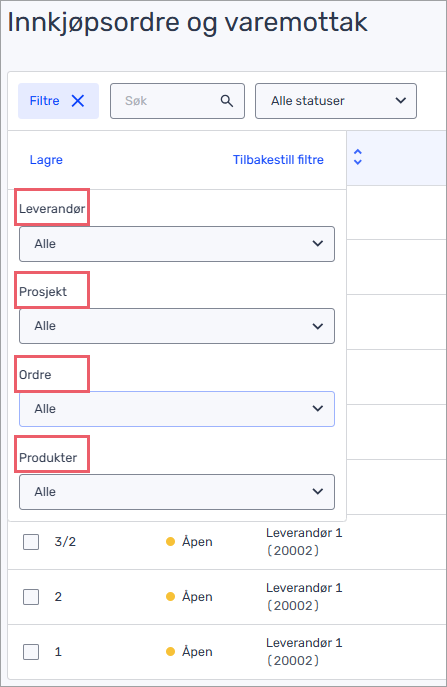Open the Alle statuser dropdown
447x687 pixels.
pos(336,101)
